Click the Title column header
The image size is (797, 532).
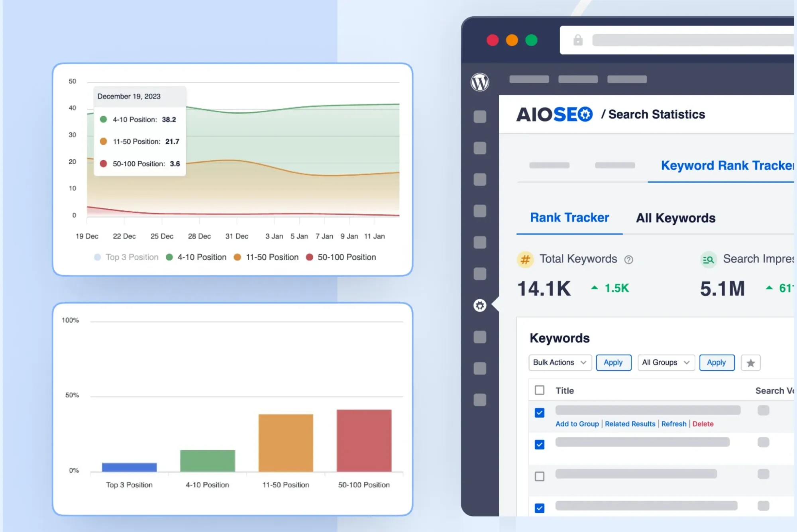565,391
